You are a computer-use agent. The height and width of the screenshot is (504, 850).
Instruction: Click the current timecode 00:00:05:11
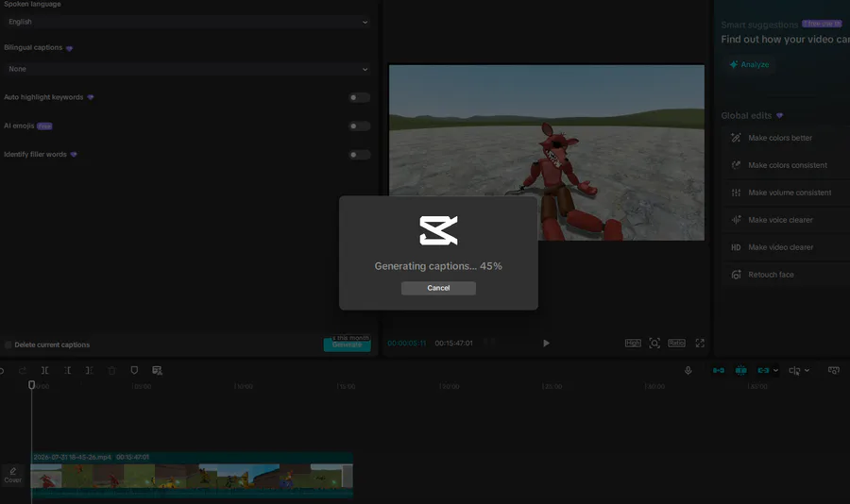406,343
